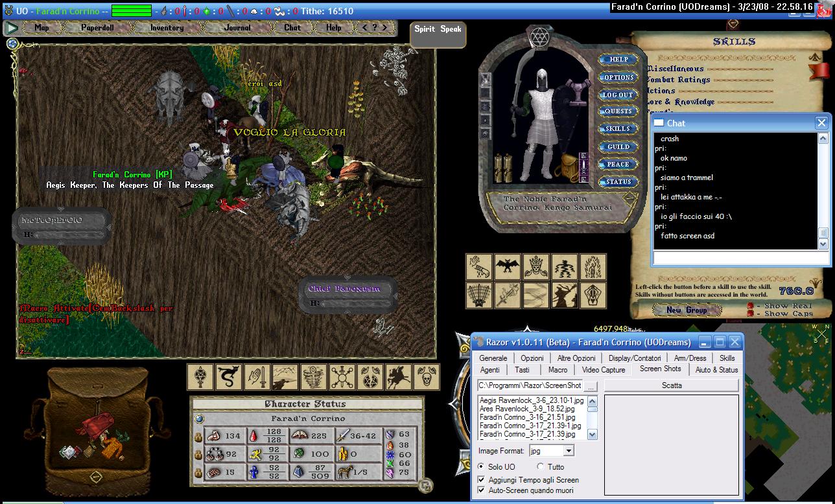Summon the horse rider spell icon
Viewport: 835px width, 504px height.
click(x=399, y=377)
